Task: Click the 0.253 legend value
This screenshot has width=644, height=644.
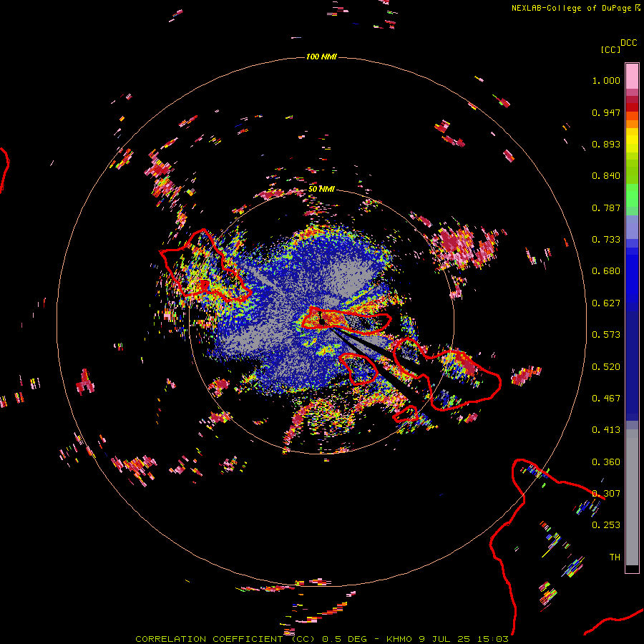Action: [x=606, y=525]
